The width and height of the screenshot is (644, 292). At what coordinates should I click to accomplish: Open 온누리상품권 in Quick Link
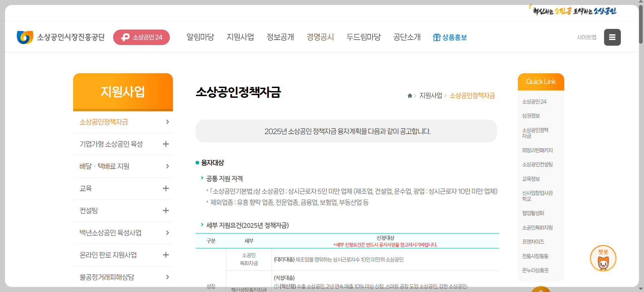535,270
